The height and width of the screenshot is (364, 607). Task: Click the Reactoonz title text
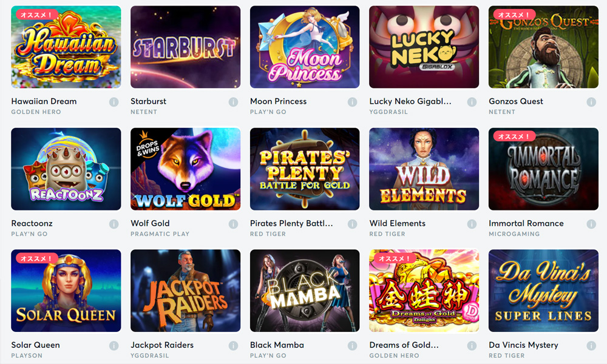coord(32,223)
